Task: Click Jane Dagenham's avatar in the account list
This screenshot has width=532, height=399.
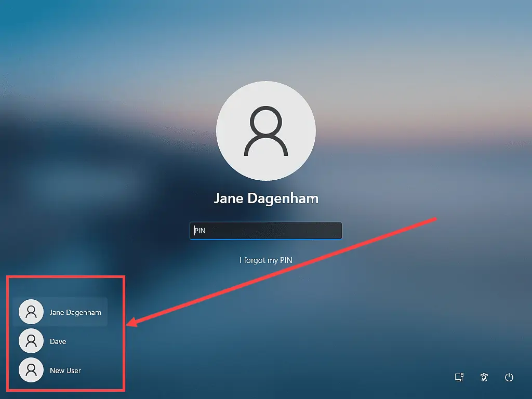Action: (31, 312)
